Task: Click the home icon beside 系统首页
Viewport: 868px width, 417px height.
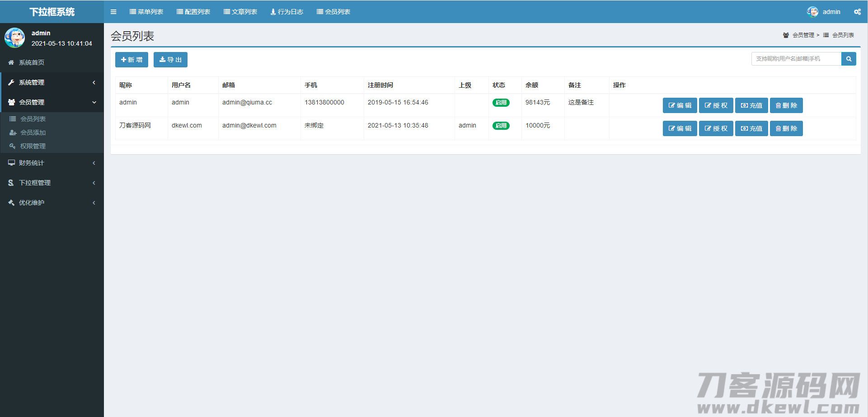Action: click(x=11, y=62)
